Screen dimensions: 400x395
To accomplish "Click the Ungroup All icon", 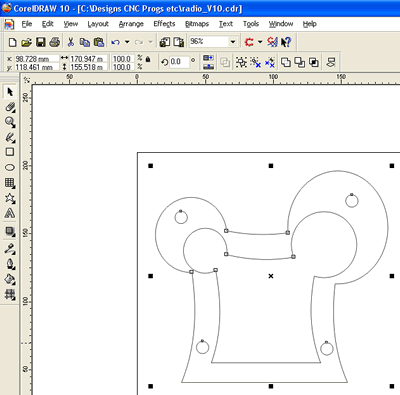I will click(270, 62).
